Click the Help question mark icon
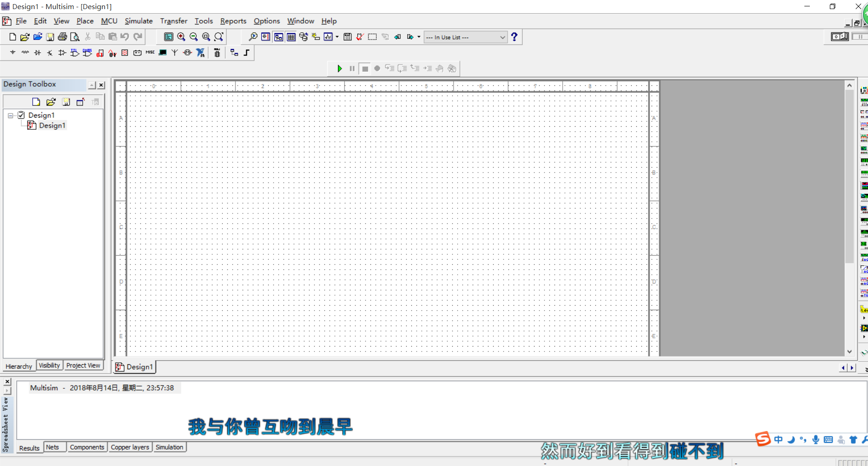 pos(514,37)
